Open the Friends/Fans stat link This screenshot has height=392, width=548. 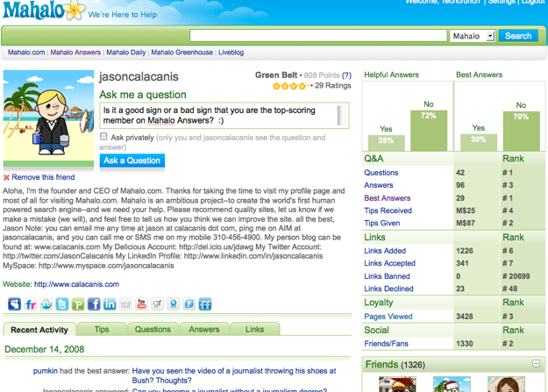click(x=386, y=344)
